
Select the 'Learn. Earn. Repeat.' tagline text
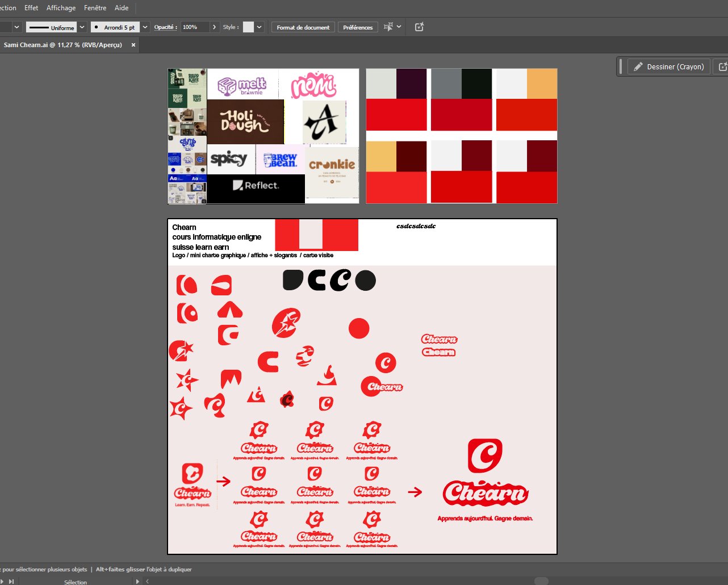pos(193,505)
